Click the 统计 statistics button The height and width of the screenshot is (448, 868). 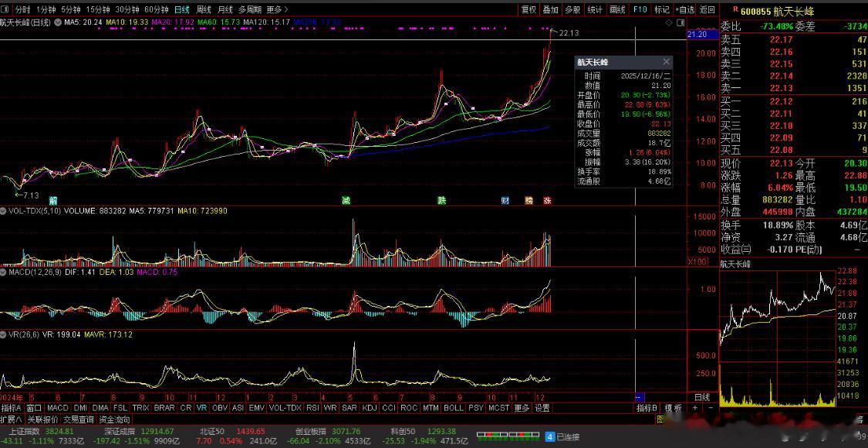595,9
